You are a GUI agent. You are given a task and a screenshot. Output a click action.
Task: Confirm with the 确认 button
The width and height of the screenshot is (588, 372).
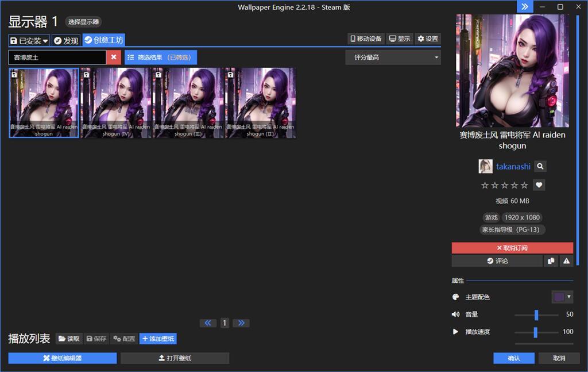tap(514, 358)
